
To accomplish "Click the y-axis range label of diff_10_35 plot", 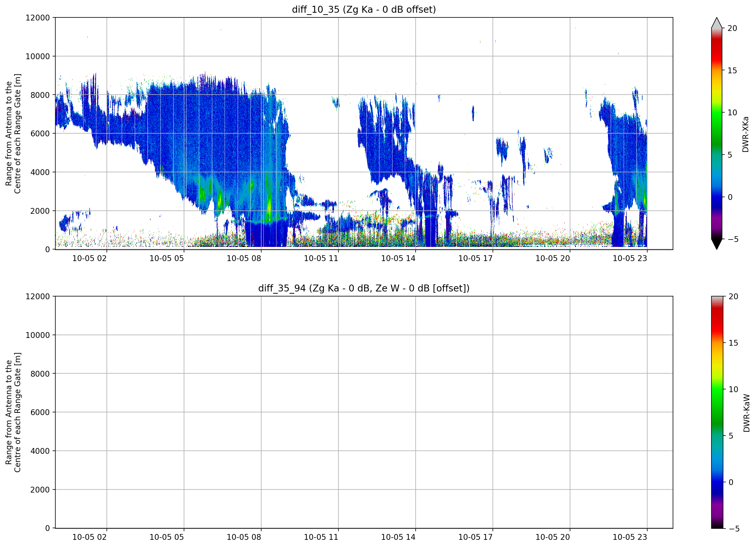I will pos(13,134).
